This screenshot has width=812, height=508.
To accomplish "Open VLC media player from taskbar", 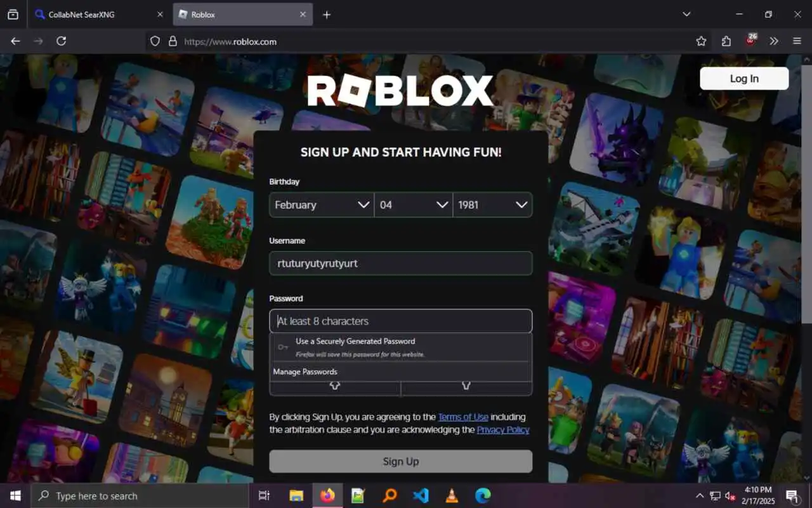I will (452, 496).
